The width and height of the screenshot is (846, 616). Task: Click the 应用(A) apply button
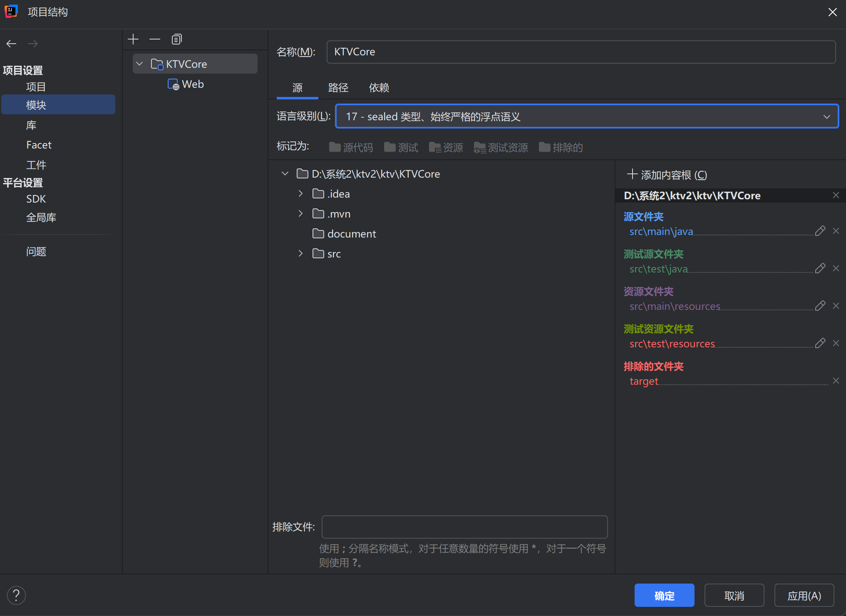pos(804,595)
